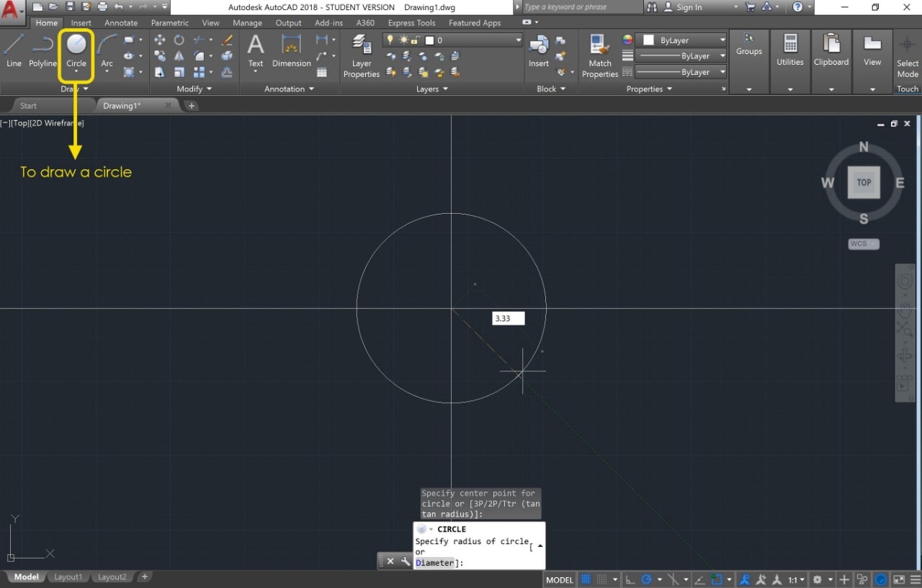
Task: Switch to the Annotate ribbon tab
Action: [x=121, y=23]
